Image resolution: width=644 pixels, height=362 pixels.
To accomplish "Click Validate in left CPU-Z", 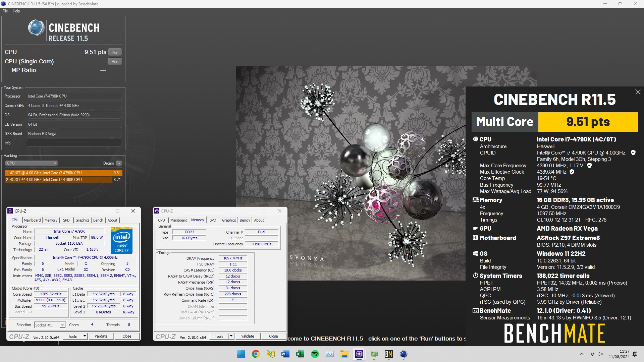I will click(101, 336).
